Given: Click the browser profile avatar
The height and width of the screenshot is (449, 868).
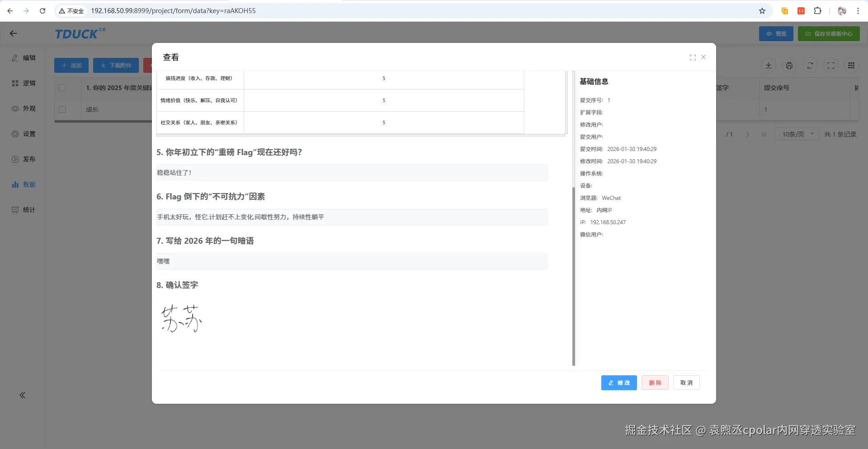Looking at the screenshot, I should (x=842, y=11).
